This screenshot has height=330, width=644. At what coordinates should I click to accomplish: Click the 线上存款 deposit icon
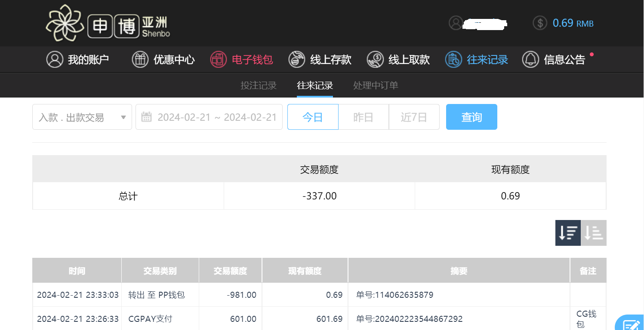pyautogui.click(x=297, y=59)
